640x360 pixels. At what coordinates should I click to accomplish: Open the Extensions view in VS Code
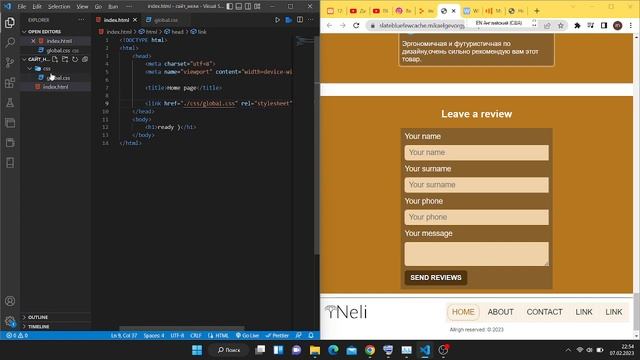[10, 82]
